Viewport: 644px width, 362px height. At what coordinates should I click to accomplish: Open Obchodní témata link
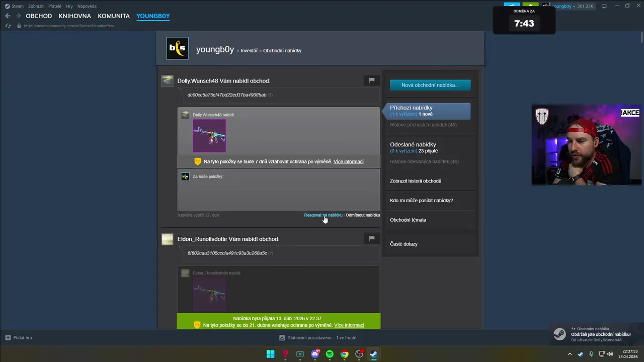[408, 220]
